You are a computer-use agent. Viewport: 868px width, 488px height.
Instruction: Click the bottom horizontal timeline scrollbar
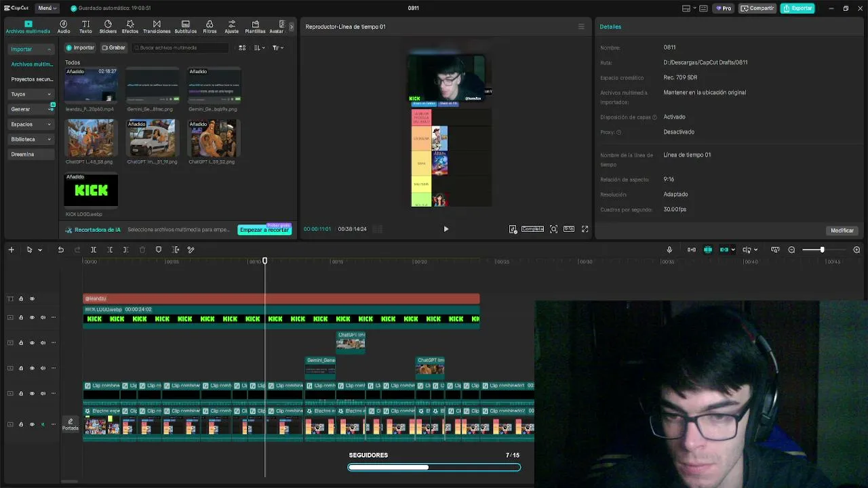click(68, 482)
